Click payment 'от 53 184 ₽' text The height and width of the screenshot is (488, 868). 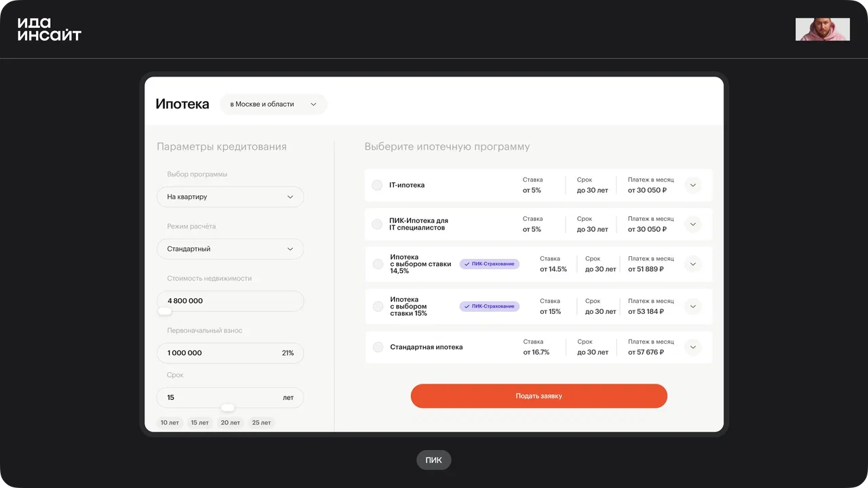pos(646,312)
